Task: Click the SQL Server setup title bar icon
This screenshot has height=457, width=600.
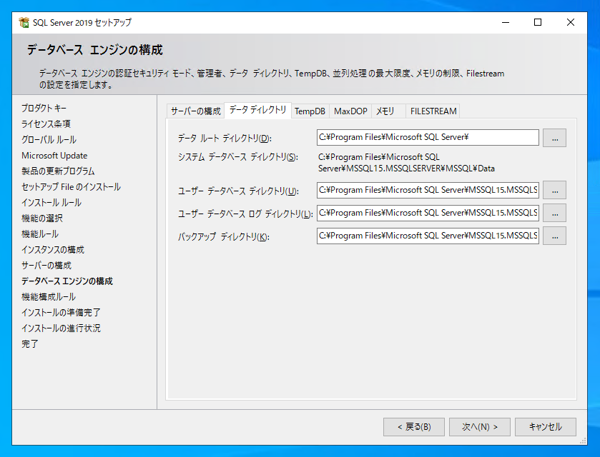Action: pyautogui.click(x=24, y=23)
